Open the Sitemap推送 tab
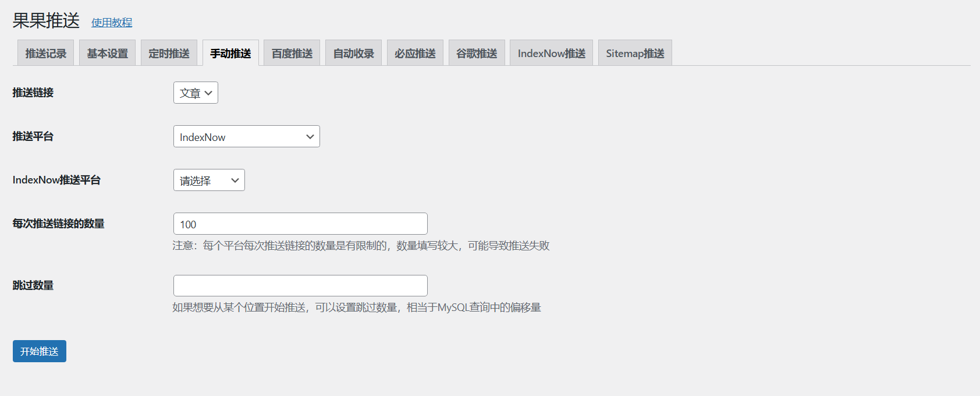 [635, 53]
